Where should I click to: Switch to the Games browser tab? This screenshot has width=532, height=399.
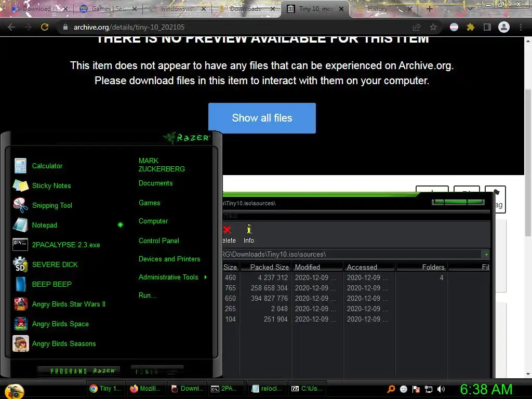click(108, 9)
